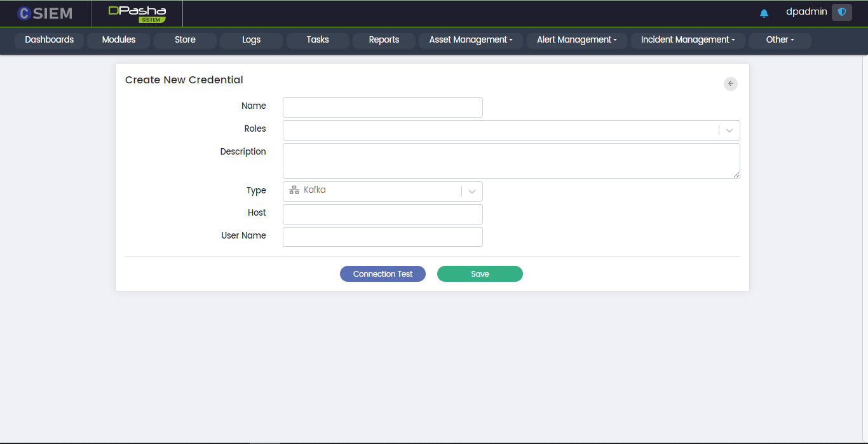Screen dimensions: 868x444
Task: Click the DPasha Sistem logo
Action: tap(137, 13)
